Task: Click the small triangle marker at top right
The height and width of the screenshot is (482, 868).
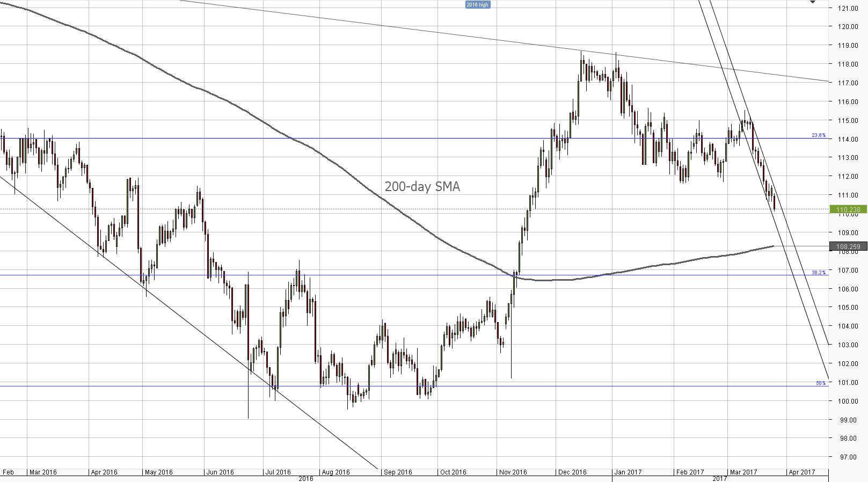Action: pos(813,2)
